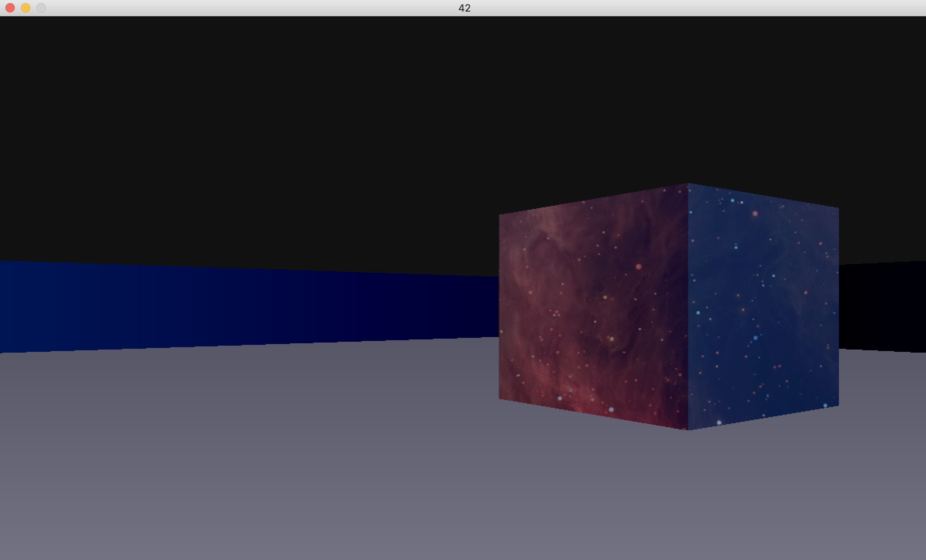Click the rightmost vertical edge of the cube

pyautogui.click(x=838, y=307)
